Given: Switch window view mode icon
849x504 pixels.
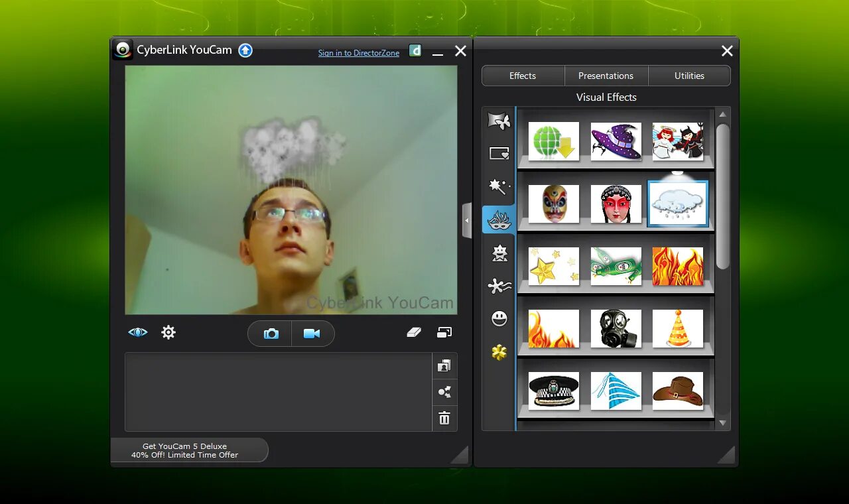Looking at the screenshot, I should pos(444,332).
